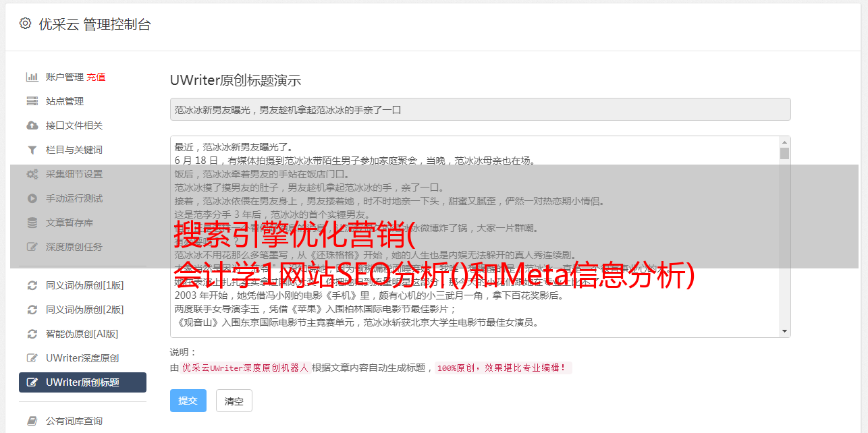Open 文章暂存库 database icon
868x433 pixels.
(x=32, y=223)
